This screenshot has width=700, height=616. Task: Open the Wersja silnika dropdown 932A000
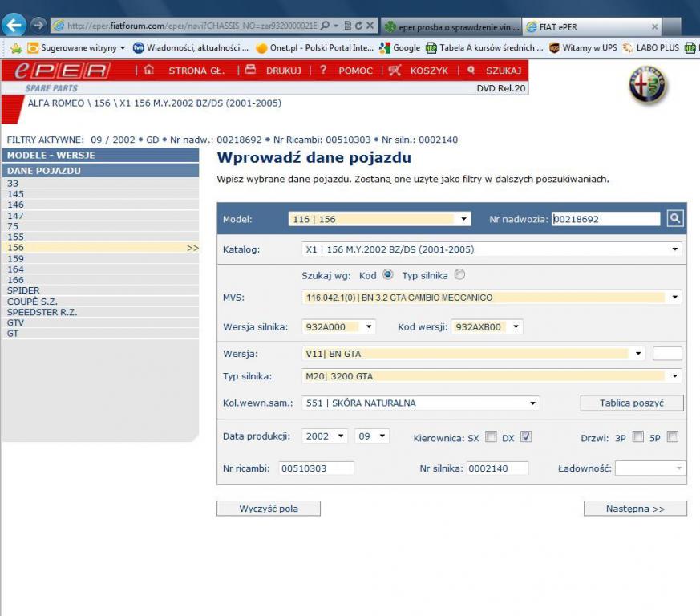tap(338, 327)
